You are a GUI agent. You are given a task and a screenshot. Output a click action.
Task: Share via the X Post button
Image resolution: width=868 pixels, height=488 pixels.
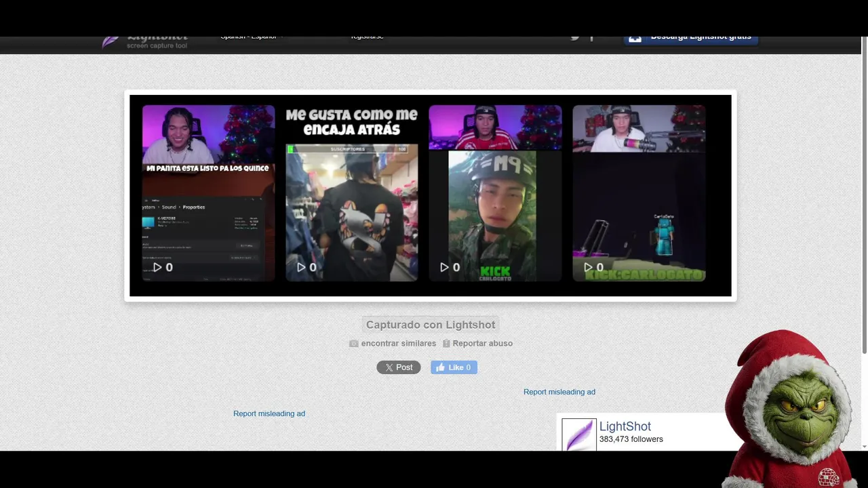tap(399, 367)
